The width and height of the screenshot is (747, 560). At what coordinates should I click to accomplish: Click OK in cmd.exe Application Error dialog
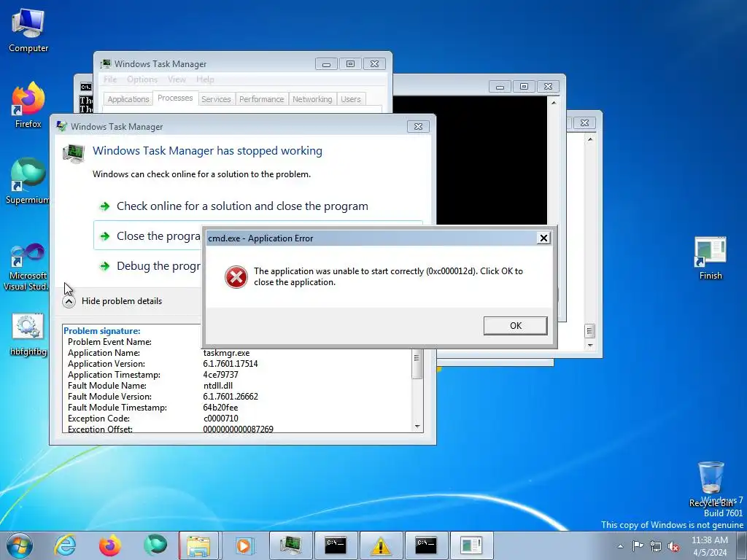(516, 326)
